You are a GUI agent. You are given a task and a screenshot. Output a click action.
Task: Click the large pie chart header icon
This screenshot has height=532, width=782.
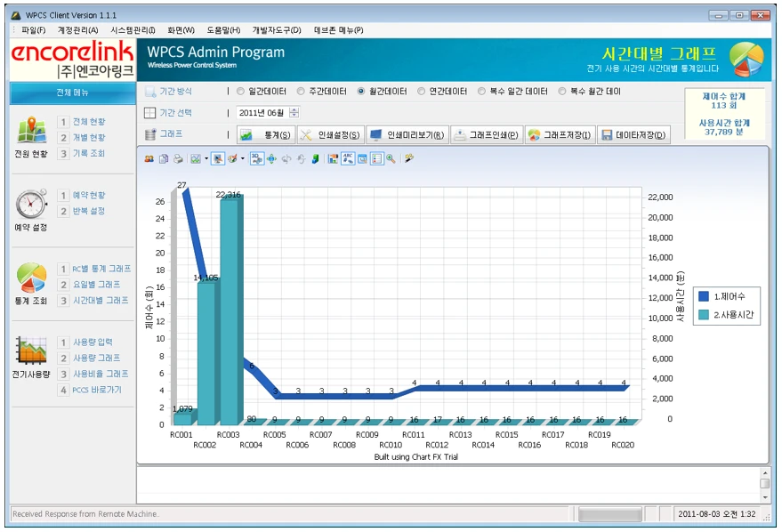pos(746,60)
